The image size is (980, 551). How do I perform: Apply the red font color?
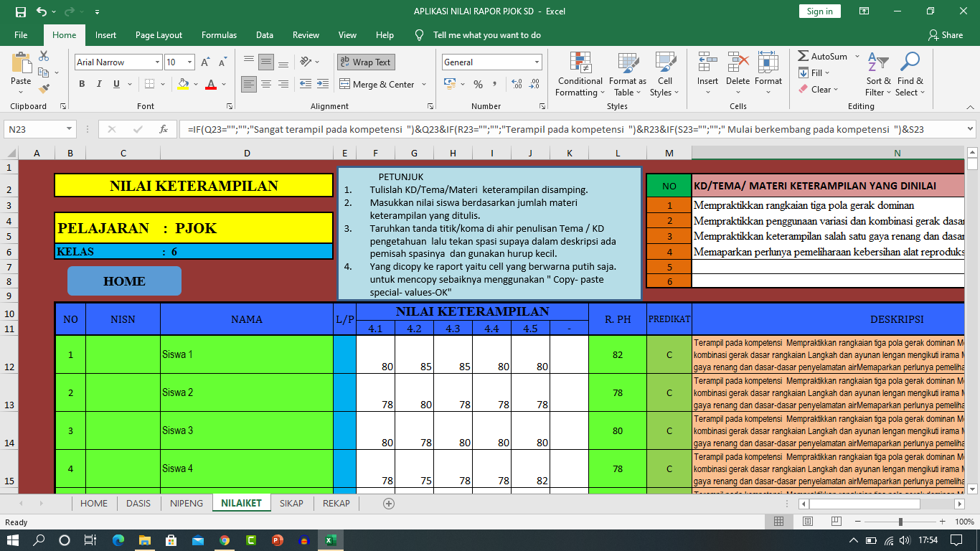pos(211,84)
